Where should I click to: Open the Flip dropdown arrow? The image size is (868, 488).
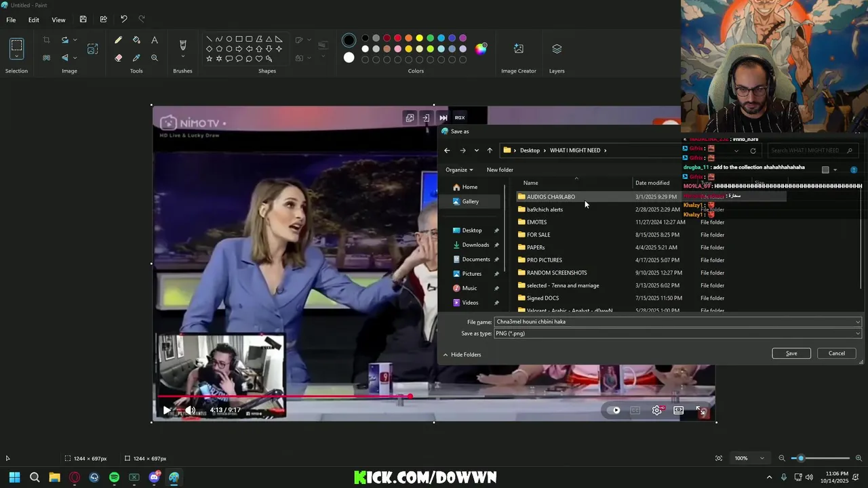(x=75, y=58)
